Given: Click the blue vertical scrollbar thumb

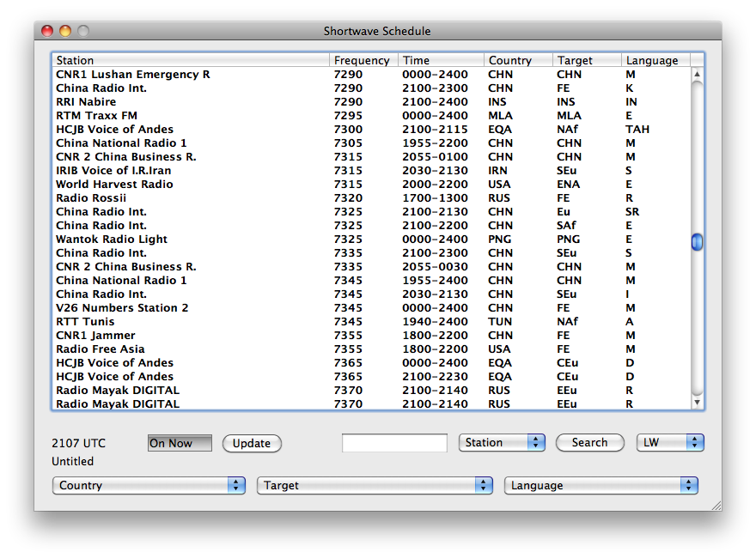Looking at the screenshot, I should point(697,242).
